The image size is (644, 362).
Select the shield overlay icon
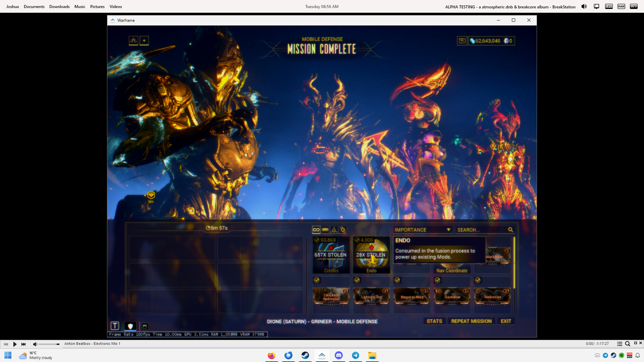click(130, 326)
